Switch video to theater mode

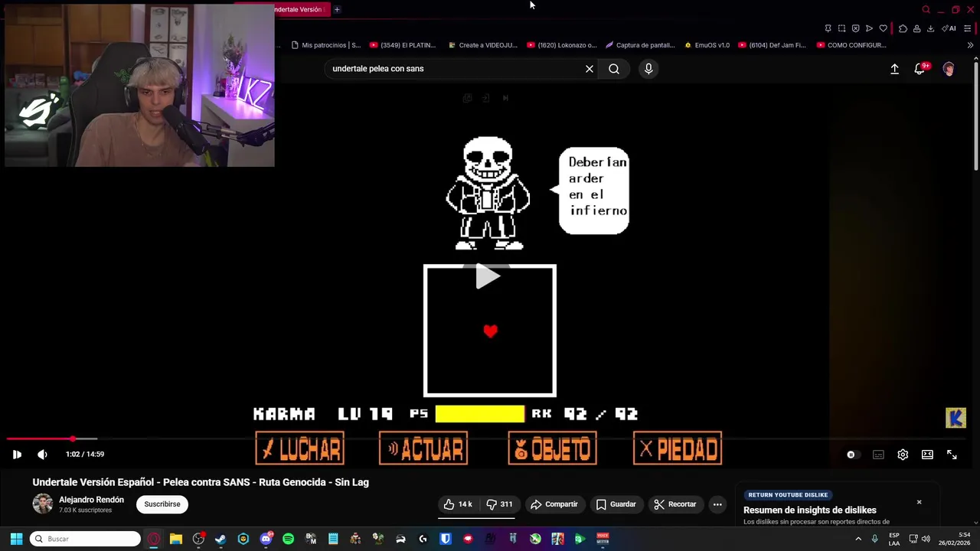click(927, 455)
